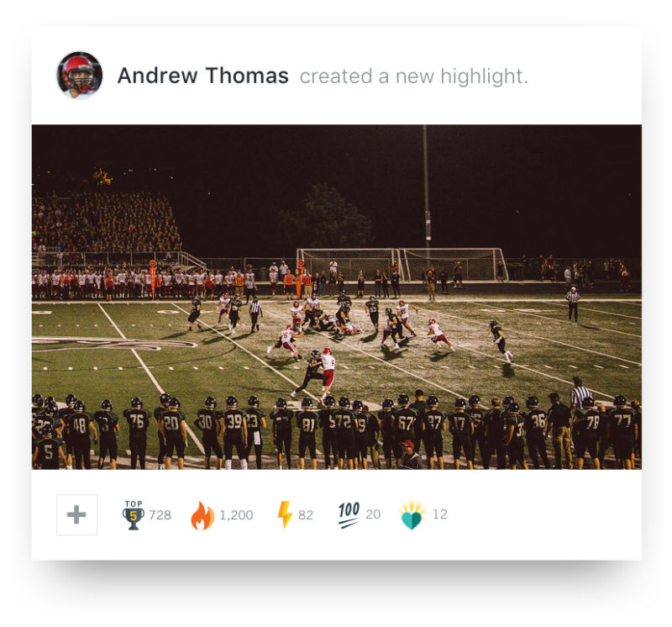Click the white goal net in the photo
Image resolution: width=672 pixels, height=627 pixels.
tap(402, 265)
